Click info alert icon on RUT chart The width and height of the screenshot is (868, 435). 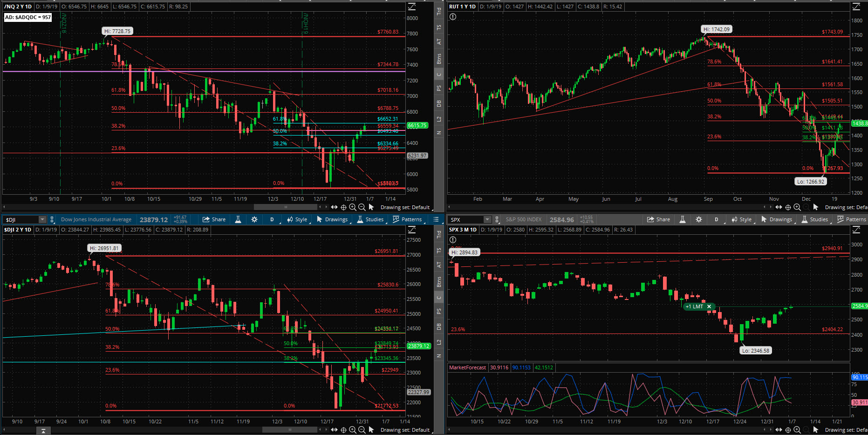453,17
